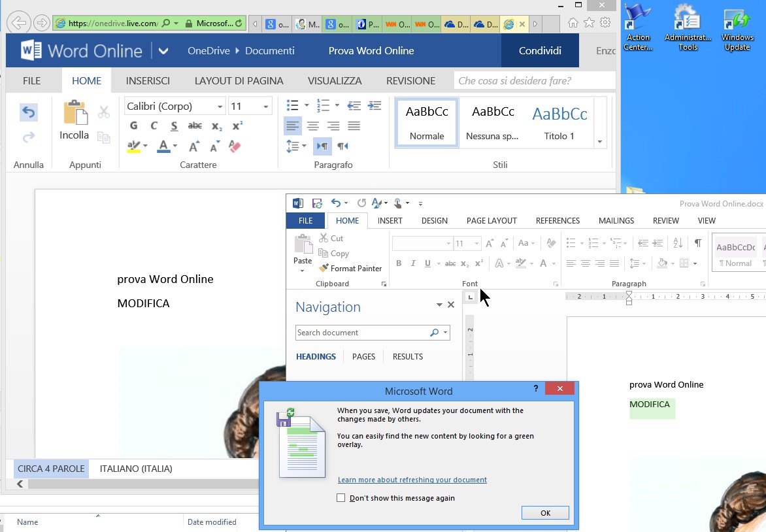766x532 pixels.
Task: Apply strikethrough in the Word Online Carattere group
Action: pyautogui.click(x=195, y=125)
